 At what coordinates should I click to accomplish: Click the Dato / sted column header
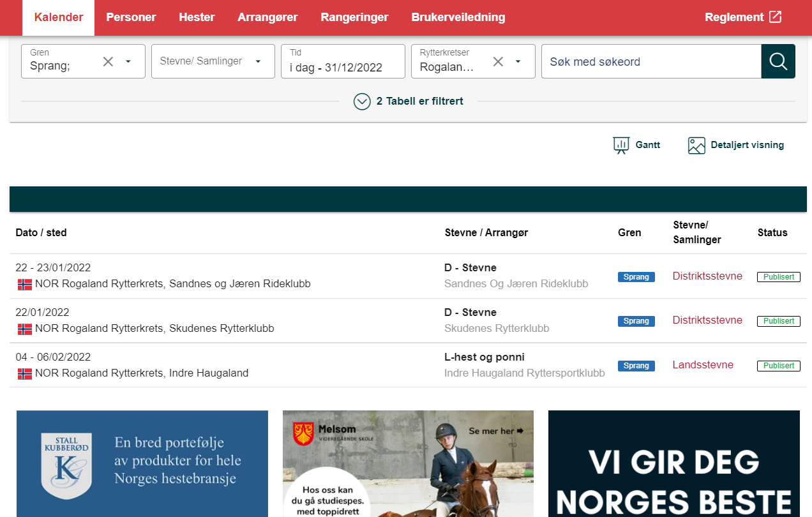click(41, 232)
